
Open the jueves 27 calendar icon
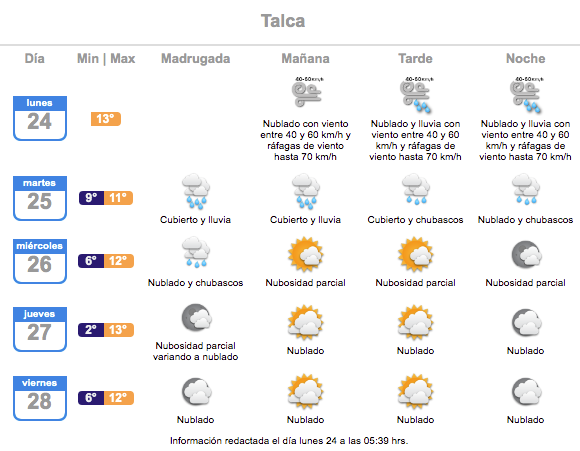40,329
